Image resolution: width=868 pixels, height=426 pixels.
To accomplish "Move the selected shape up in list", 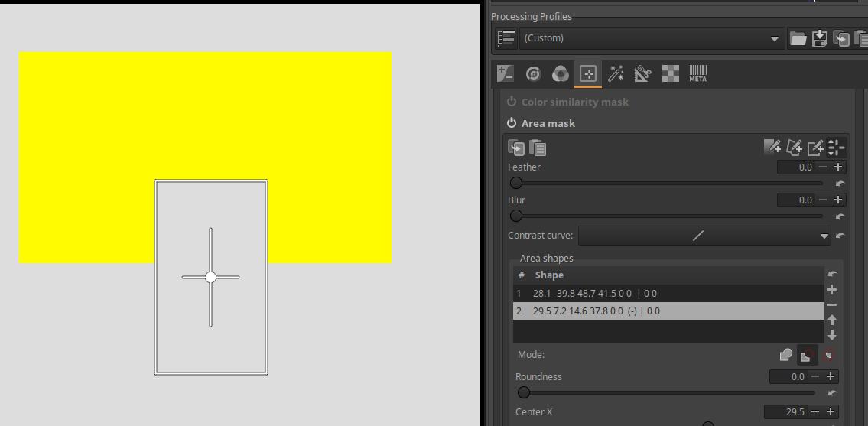I will pyautogui.click(x=832, y=320).
